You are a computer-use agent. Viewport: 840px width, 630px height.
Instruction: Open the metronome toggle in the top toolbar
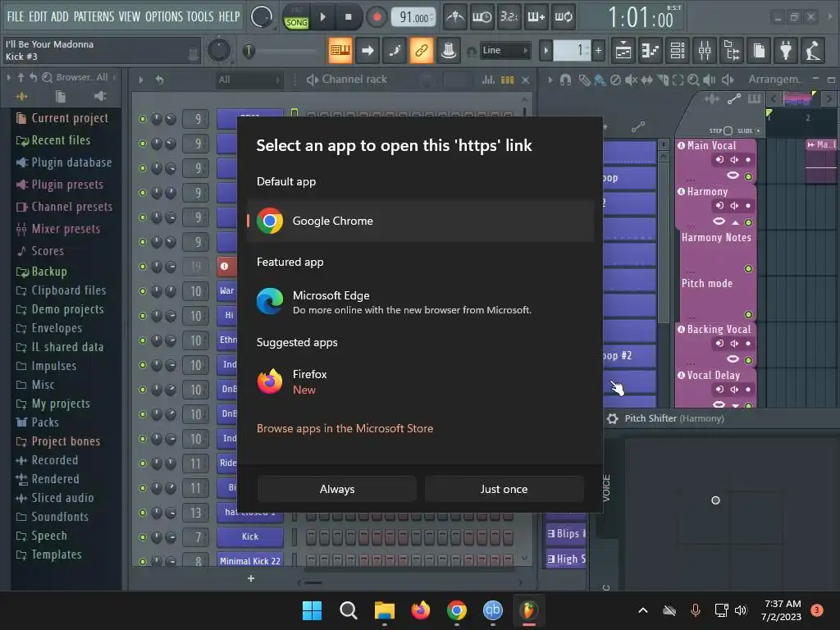455,17
